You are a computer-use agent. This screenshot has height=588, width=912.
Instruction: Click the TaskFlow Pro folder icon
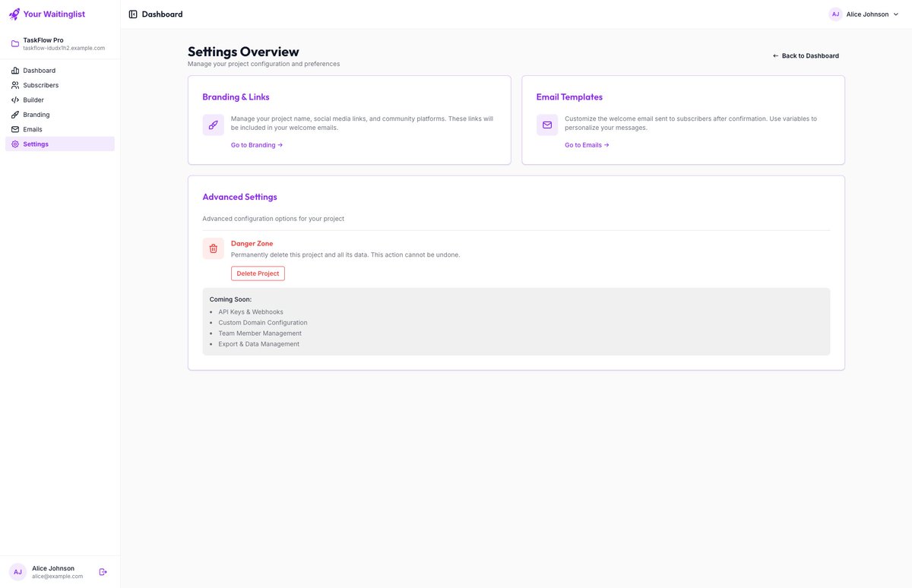pyautogui.click(x=15, y=43)
